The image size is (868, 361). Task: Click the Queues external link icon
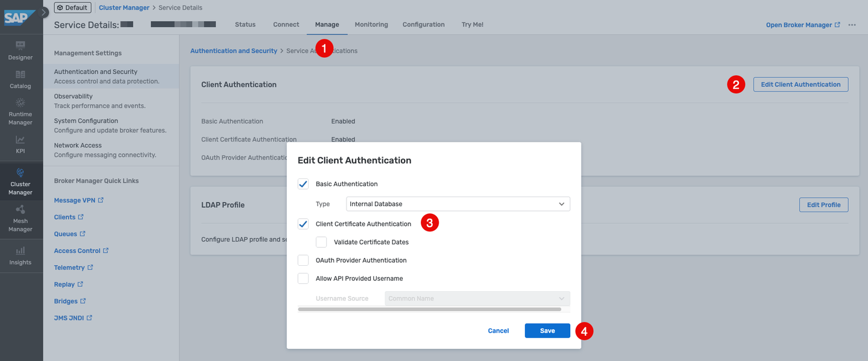click(83, 234)
